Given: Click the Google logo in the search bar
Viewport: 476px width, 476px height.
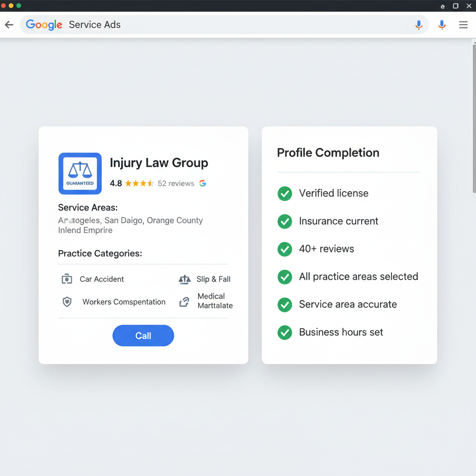Looking at the screenshot, I should [44, 25].
